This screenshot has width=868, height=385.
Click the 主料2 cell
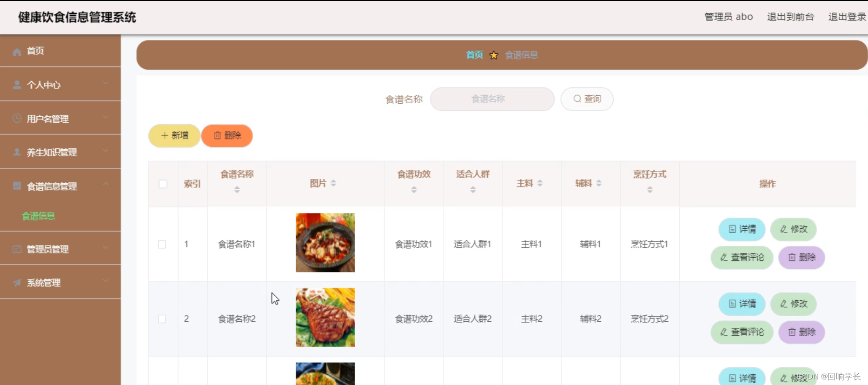(x=532, y=319)
